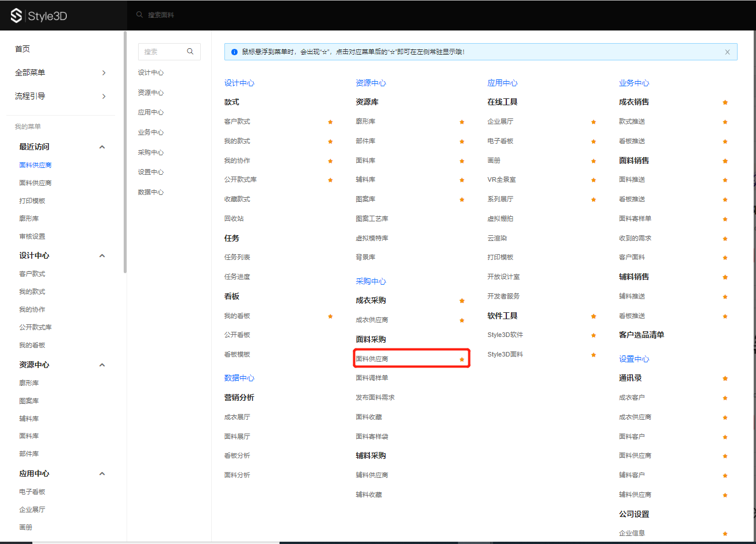Toggle favorite star for 客户款式

tap(330, 122)
